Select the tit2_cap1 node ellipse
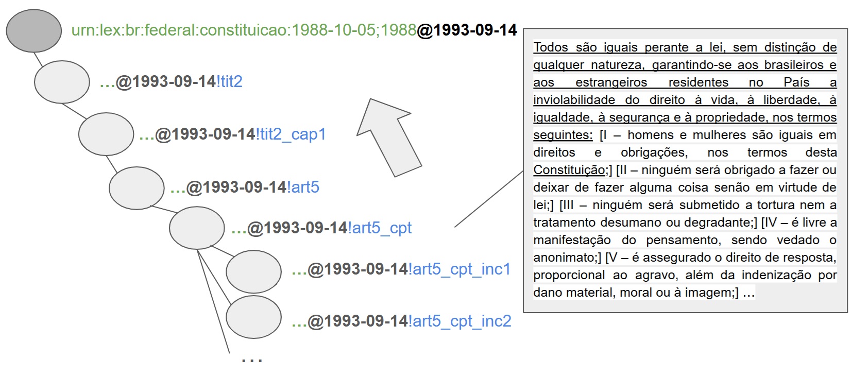This screenshot has height=376, width=868. 106,134
